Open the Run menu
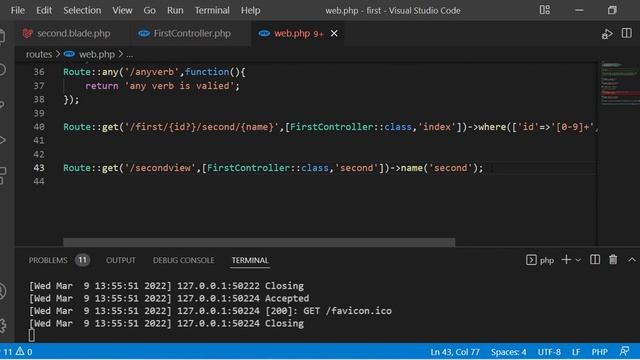The width and height of the screenshot is (640, 360). coord(175,10)
